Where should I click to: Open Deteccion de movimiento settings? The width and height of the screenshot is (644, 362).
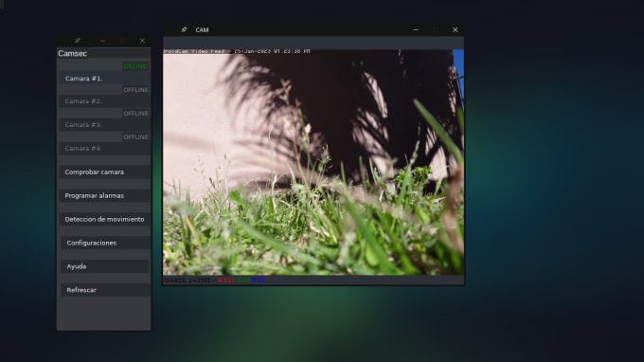click(x=105, y=219)
